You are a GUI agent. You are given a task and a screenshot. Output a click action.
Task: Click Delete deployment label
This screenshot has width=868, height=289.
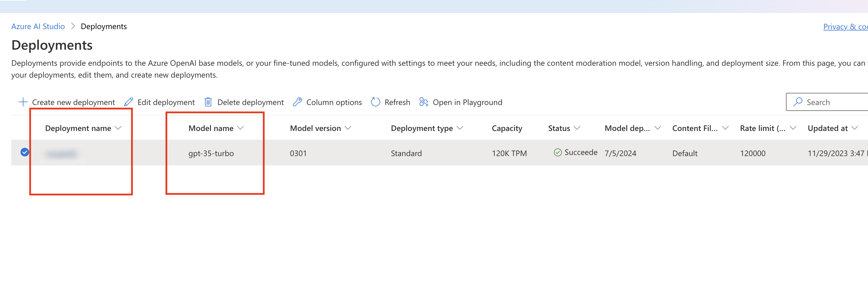[x=251, y=102]
